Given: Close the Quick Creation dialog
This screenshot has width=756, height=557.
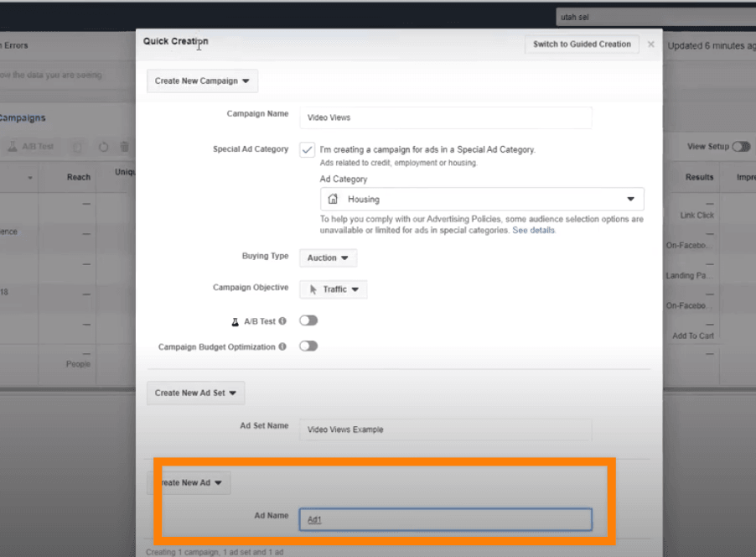Looking at the screenshot, I should (x=651, y=44).
